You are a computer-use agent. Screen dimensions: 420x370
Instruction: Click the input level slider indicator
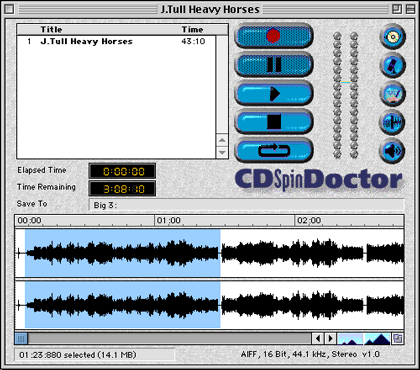[346, 82]
